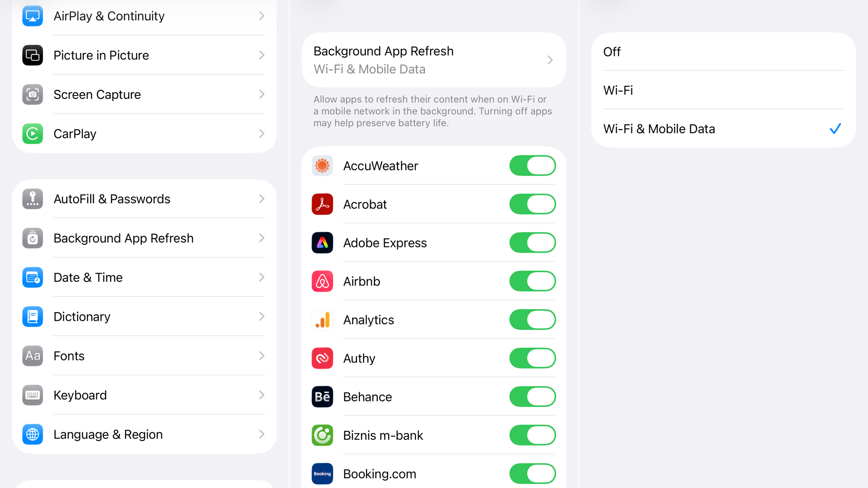Screen dimensions: 868x488
Task: Open Picture in Picture settings
Action: click(x=144, y=56)
